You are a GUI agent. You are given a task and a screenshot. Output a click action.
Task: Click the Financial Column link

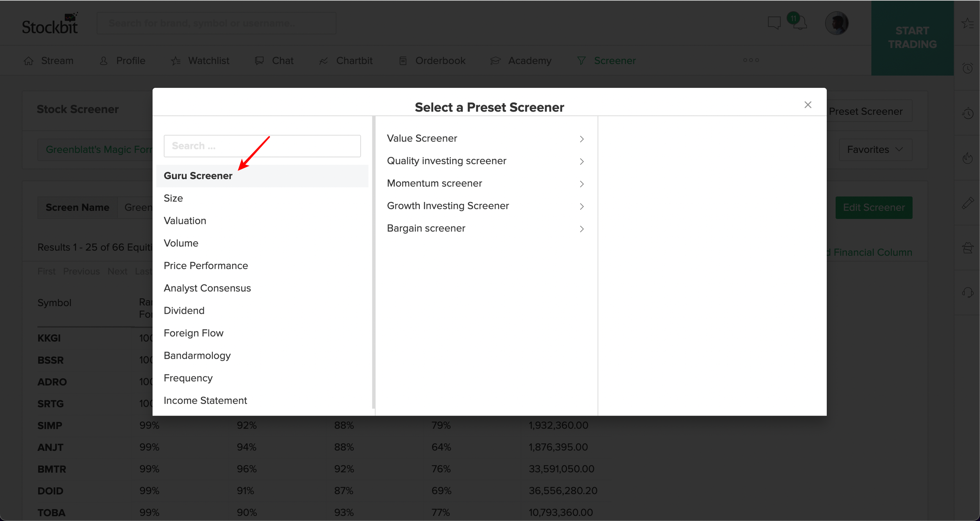point(869,252)
